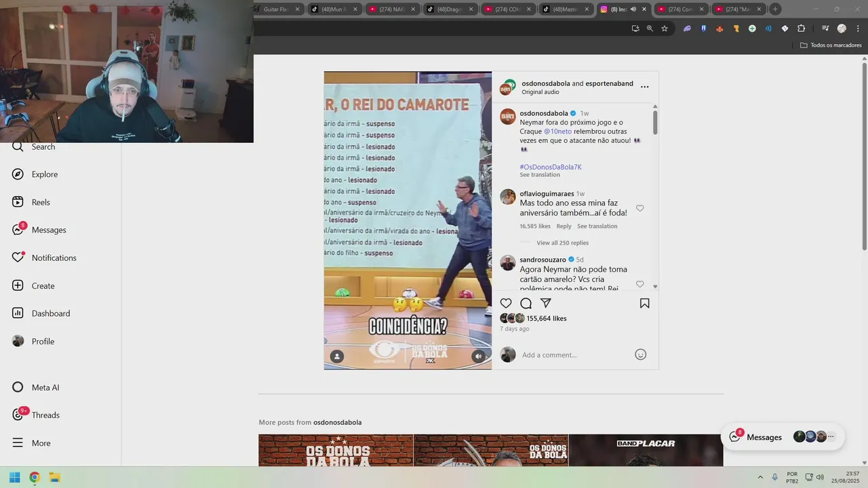Open Instagram Search in sidebar
868x488 pixels.
(x=33, y=146)
